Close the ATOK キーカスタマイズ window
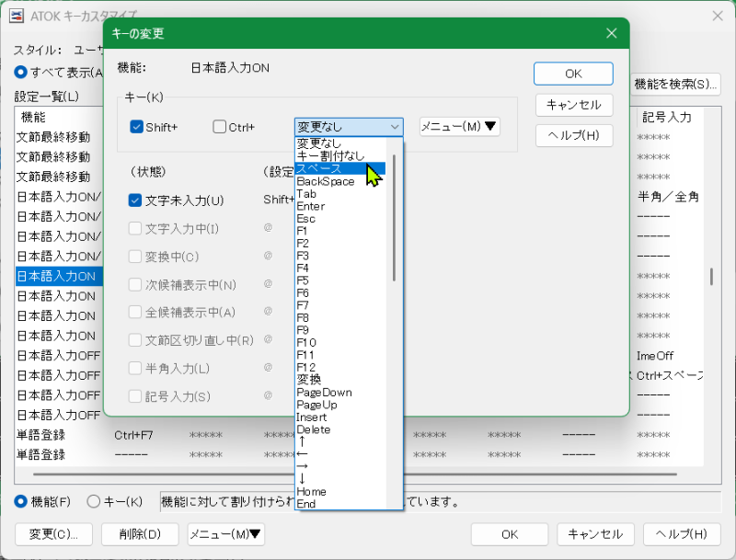This screenshot has height=560, width=736. click(718, 16)
